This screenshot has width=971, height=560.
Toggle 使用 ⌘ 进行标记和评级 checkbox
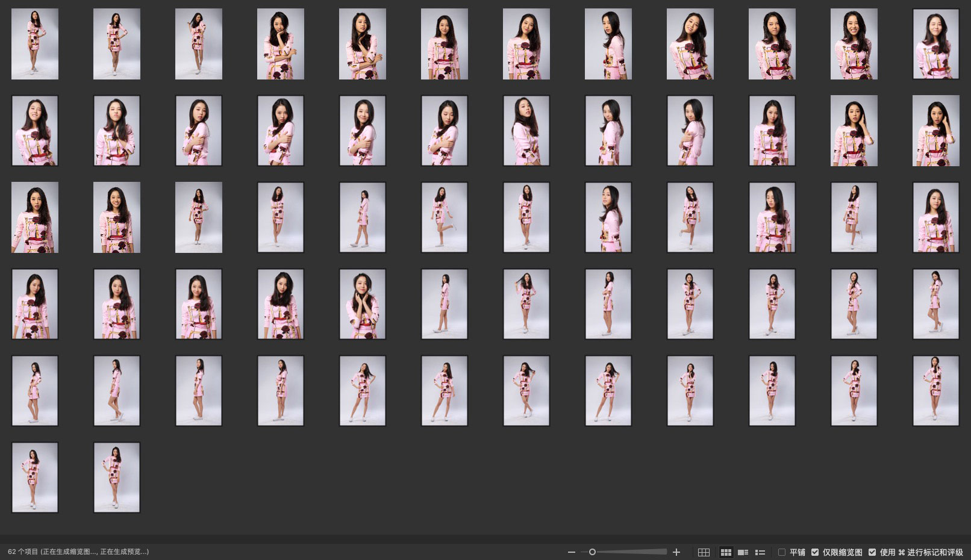(x=872, y=552)
